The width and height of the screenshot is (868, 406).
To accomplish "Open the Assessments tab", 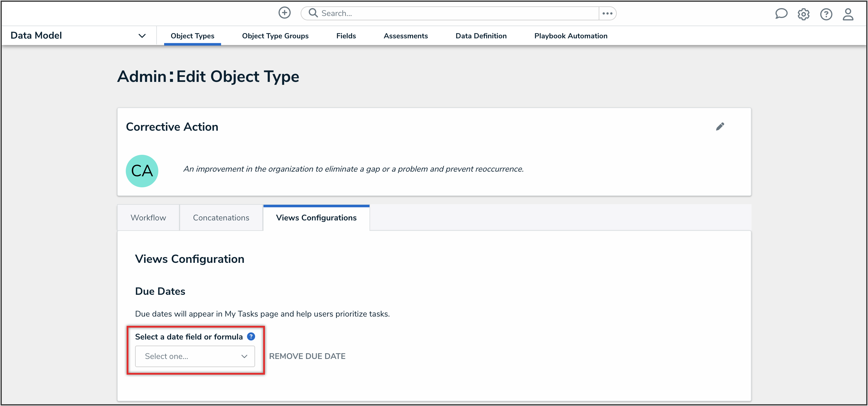I will click(405, 36).
